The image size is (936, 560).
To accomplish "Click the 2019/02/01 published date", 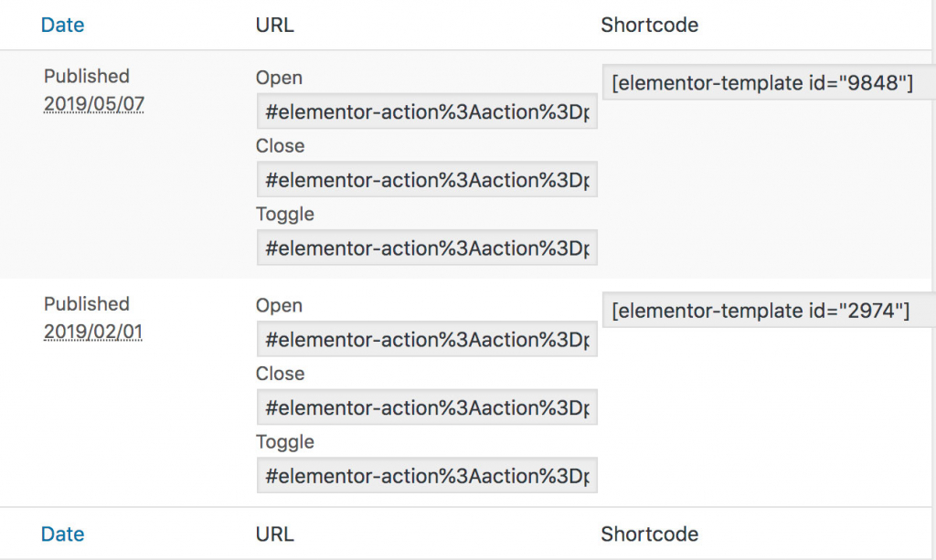I will click(93, 332).
